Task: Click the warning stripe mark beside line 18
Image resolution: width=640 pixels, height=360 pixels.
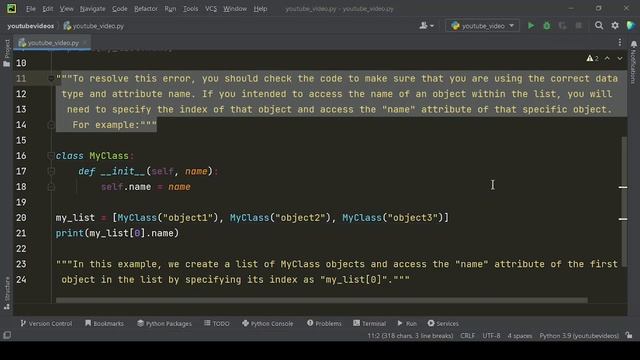Action: [x=623, y=187]
